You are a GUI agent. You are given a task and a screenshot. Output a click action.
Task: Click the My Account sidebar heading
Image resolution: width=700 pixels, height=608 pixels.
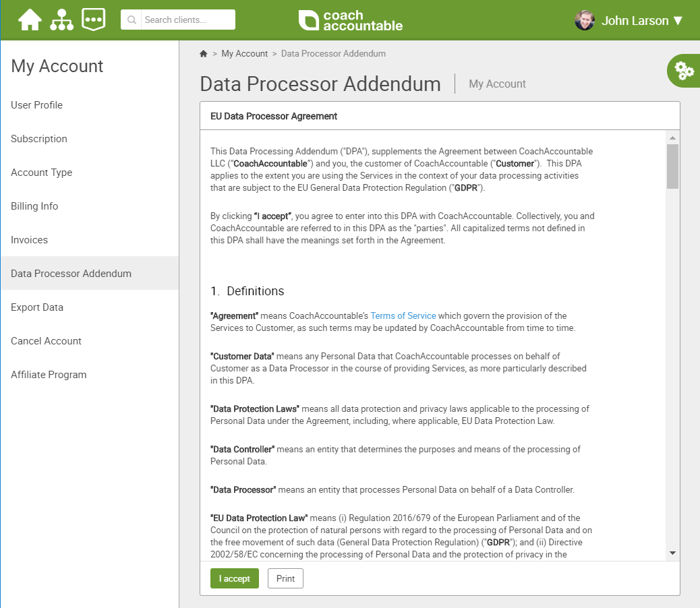pos(57,66)
